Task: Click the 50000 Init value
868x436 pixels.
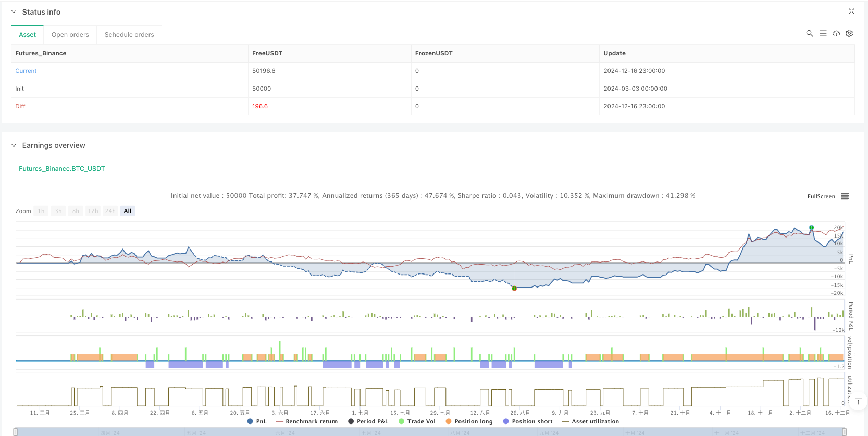Action: tap(262, 89)
